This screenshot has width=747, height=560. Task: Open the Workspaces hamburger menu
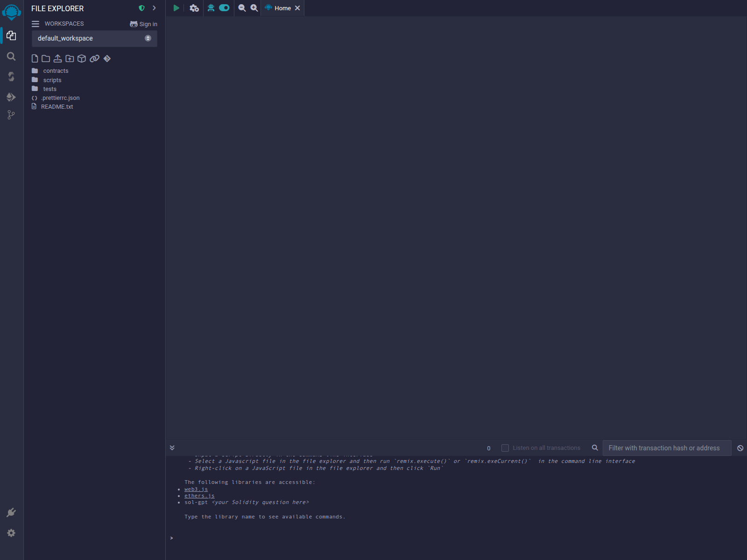(x=35, y=24)
